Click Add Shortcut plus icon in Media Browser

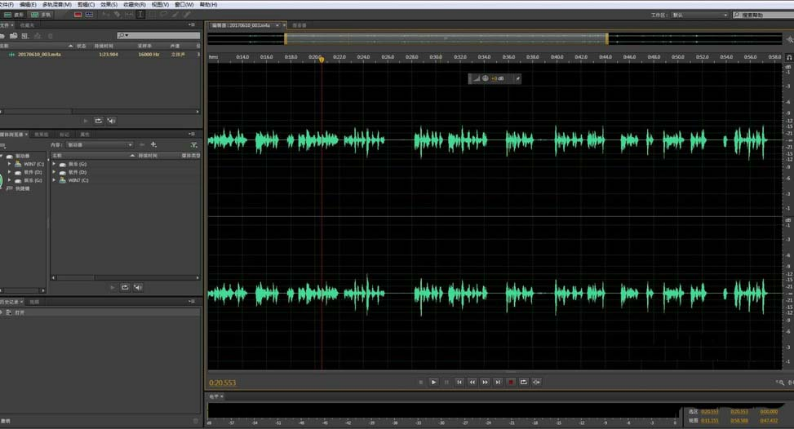(153, 145)
